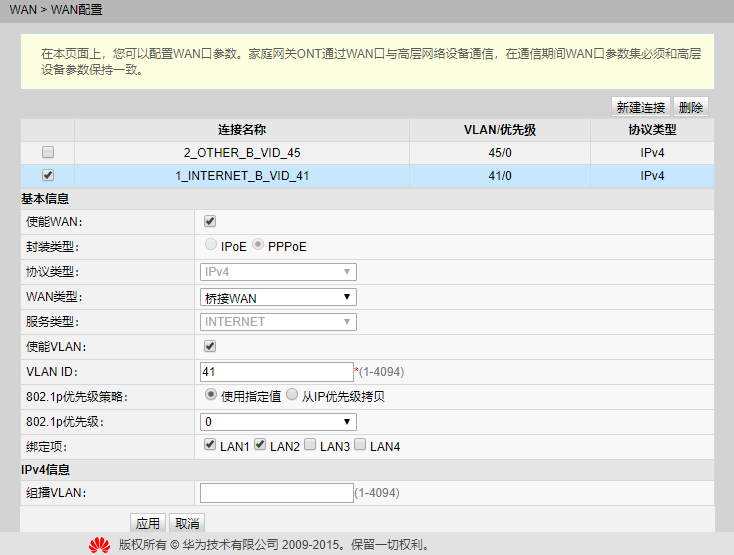Click the Huawei logo icon in footer

click(99, 545)
